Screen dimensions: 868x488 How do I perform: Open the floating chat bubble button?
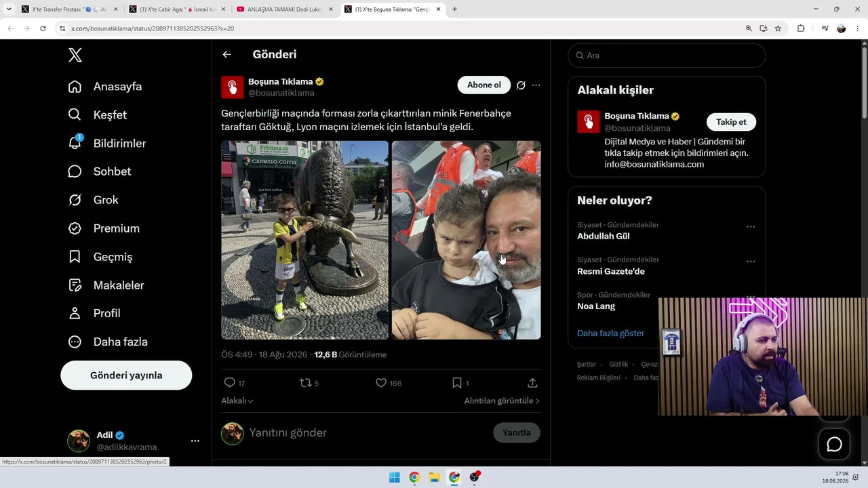[834, 445]
